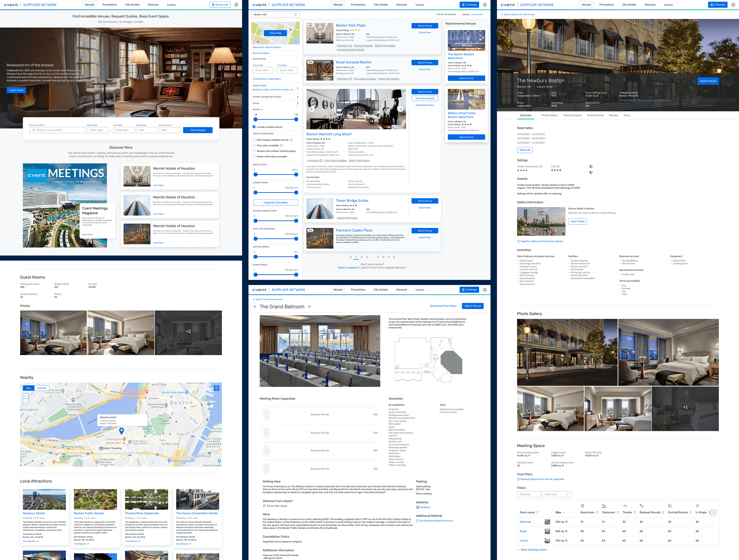Click info icon next to Only Passkey enabled venues
Image resolution: width=739 pixels, height=560 pixels.
pyautogui.click(x=291, y=140)
